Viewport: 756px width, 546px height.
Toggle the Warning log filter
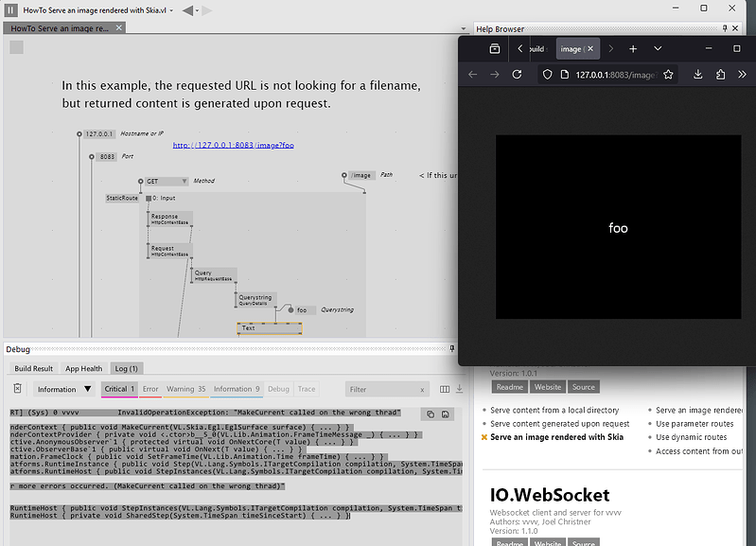coord(186,389)
